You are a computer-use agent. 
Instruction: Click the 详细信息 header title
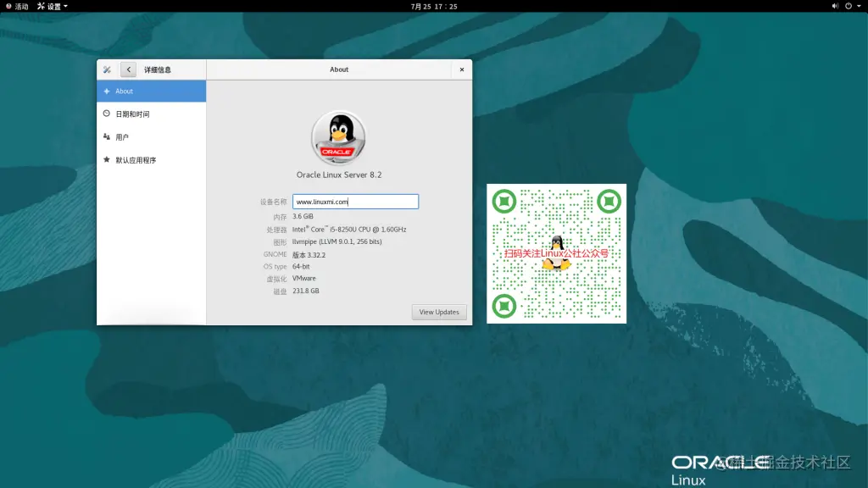point(158,69)
